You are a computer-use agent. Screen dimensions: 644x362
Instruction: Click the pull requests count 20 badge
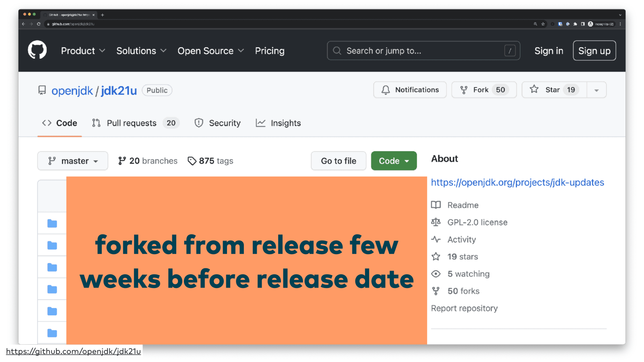[x=171, y=123]
